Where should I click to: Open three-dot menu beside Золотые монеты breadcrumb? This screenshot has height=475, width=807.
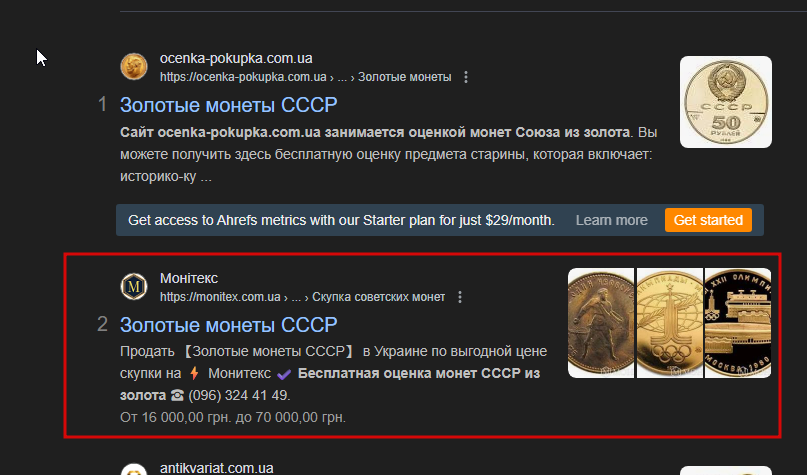click(x=466, y=77)
